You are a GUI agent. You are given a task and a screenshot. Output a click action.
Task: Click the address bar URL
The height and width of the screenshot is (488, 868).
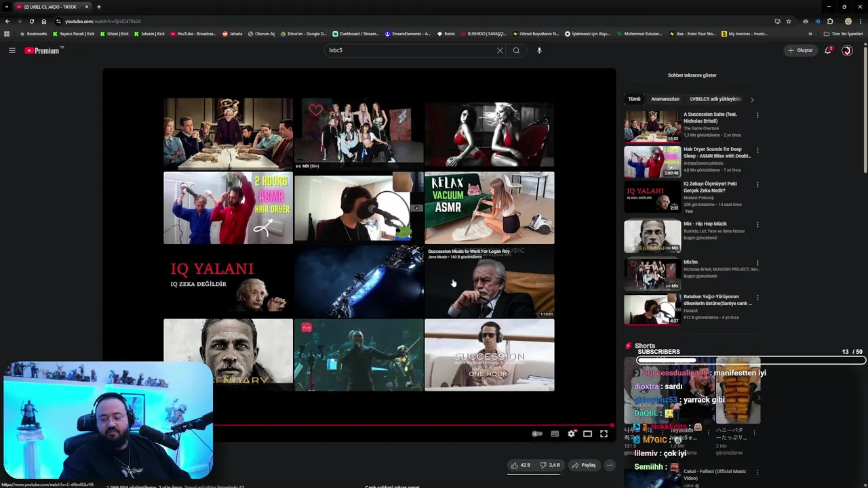coord(103,21)
